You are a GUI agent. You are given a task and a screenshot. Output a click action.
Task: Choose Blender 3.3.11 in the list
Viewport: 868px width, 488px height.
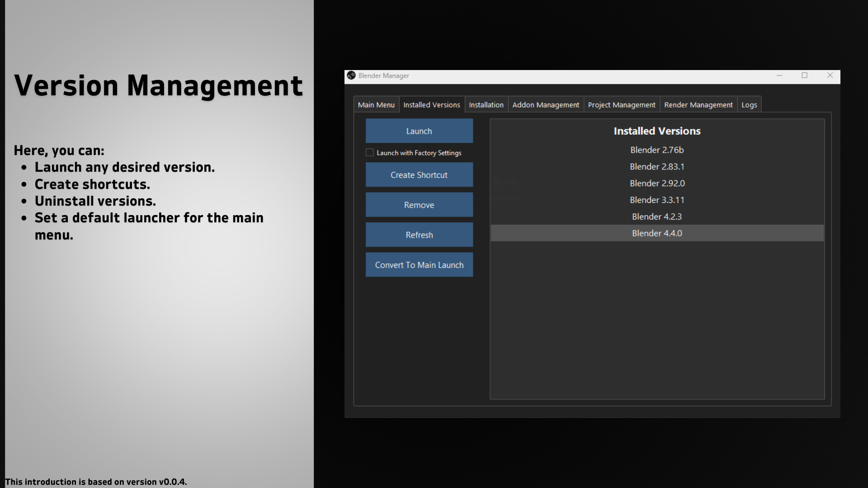pyautogui.click(x=657, y=200)
